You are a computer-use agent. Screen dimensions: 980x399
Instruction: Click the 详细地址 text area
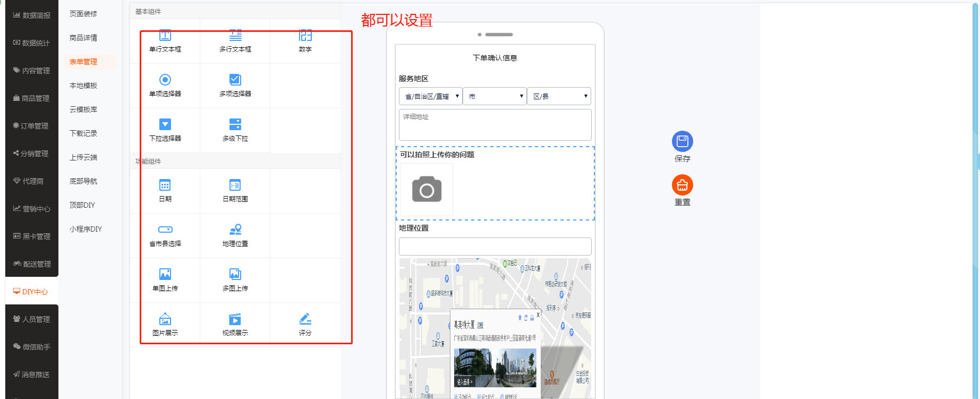(495, 125)
